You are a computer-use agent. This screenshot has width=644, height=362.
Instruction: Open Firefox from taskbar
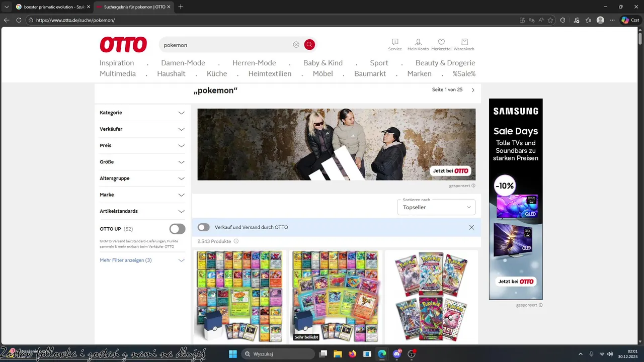click(352, 354)
